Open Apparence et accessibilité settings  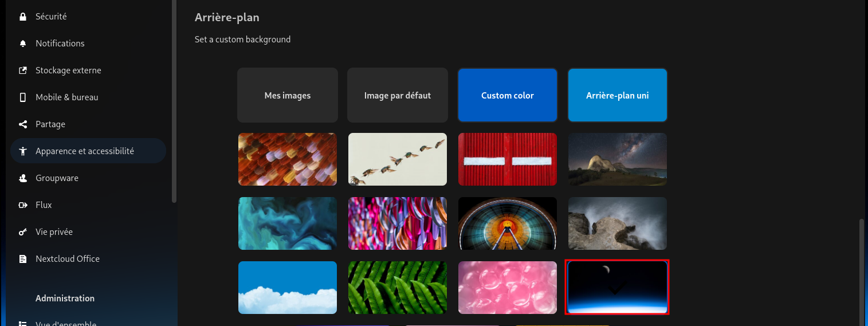(x=84, y=151)
